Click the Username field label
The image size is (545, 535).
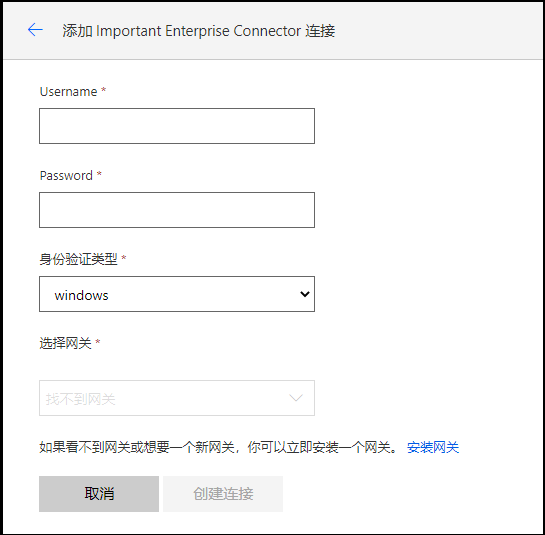(68, 92)
